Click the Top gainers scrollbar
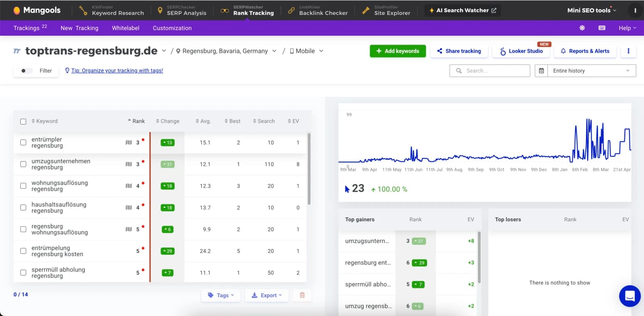The height and width of the screenshot is (316, 644). point(479,257)
